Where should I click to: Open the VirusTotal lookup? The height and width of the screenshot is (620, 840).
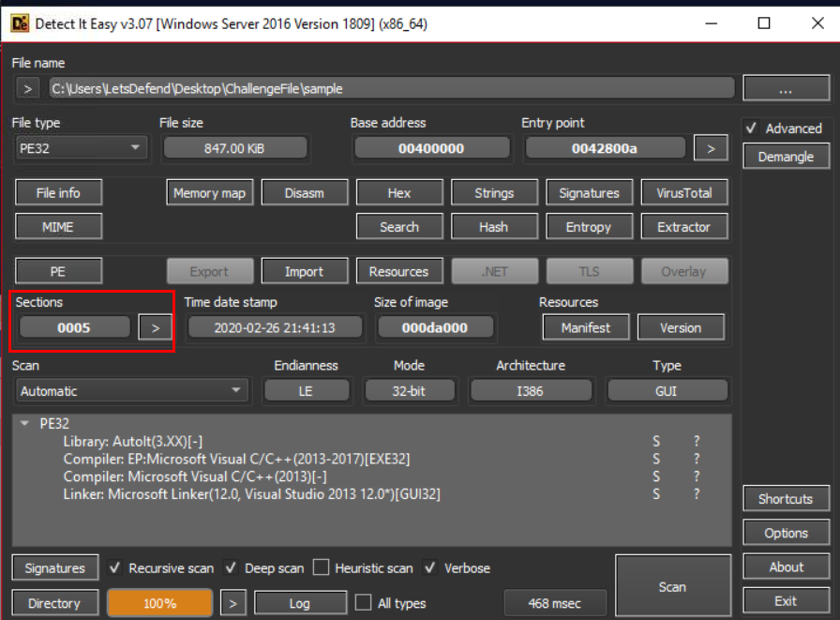[683, 193]
